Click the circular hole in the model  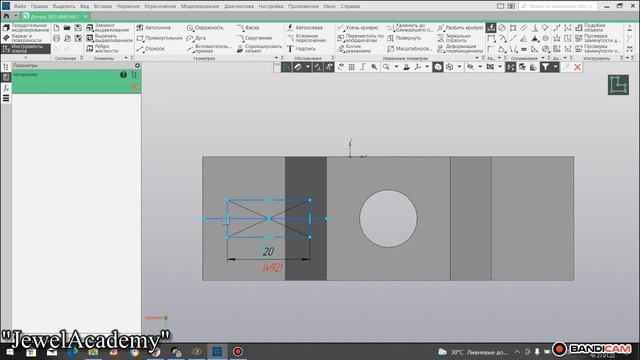click(x=388, y=218)
